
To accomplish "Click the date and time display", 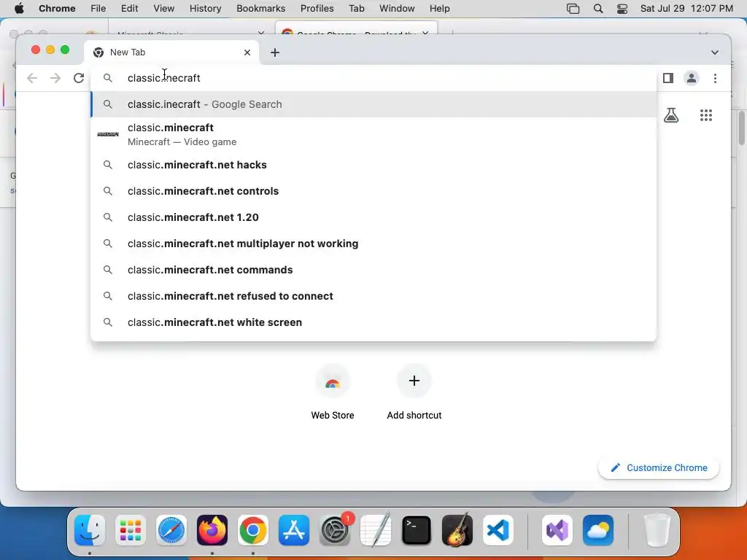I will 686,9.
